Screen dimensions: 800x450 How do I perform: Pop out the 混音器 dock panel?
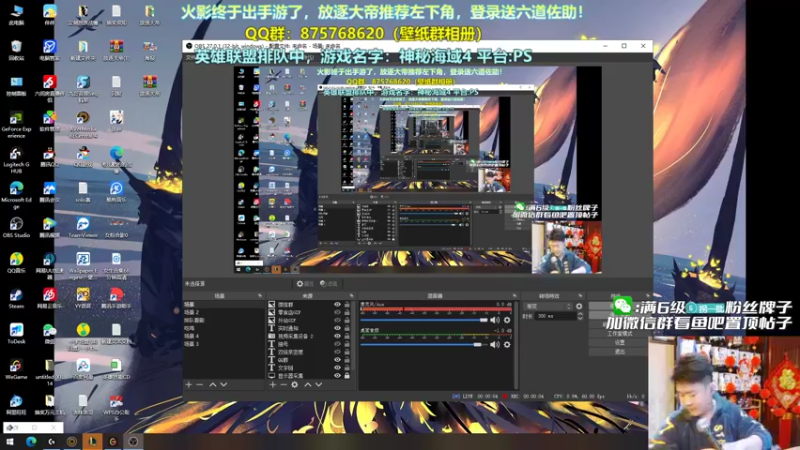(x=514, y=296)
